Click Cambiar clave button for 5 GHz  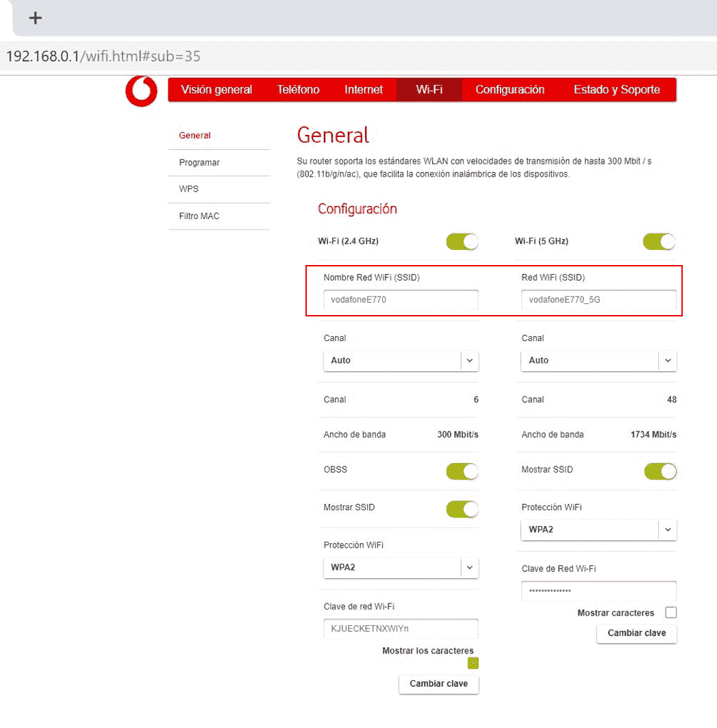(x=636, y=633)
